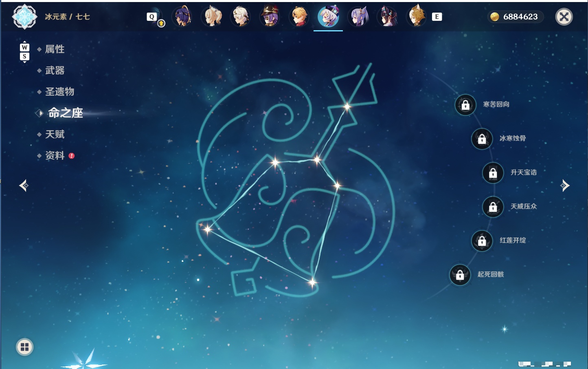Select Yun Jin's dark-haired avatar
588x369 pixels.
(387, 17)
